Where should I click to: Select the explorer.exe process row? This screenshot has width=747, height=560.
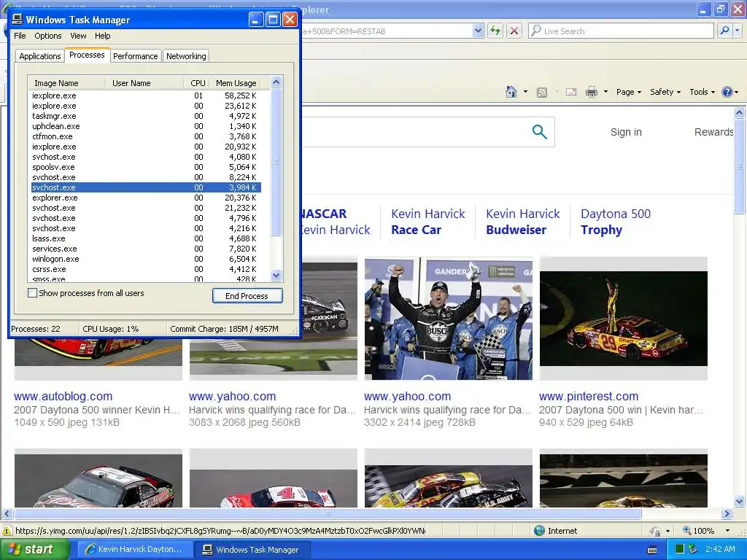pos(146,198)
